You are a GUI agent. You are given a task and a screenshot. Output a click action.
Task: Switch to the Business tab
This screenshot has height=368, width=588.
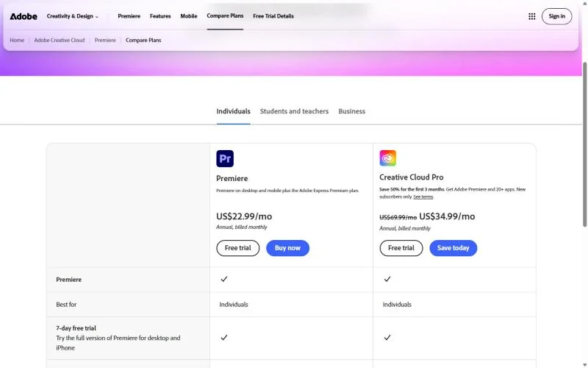click(351, 111)
